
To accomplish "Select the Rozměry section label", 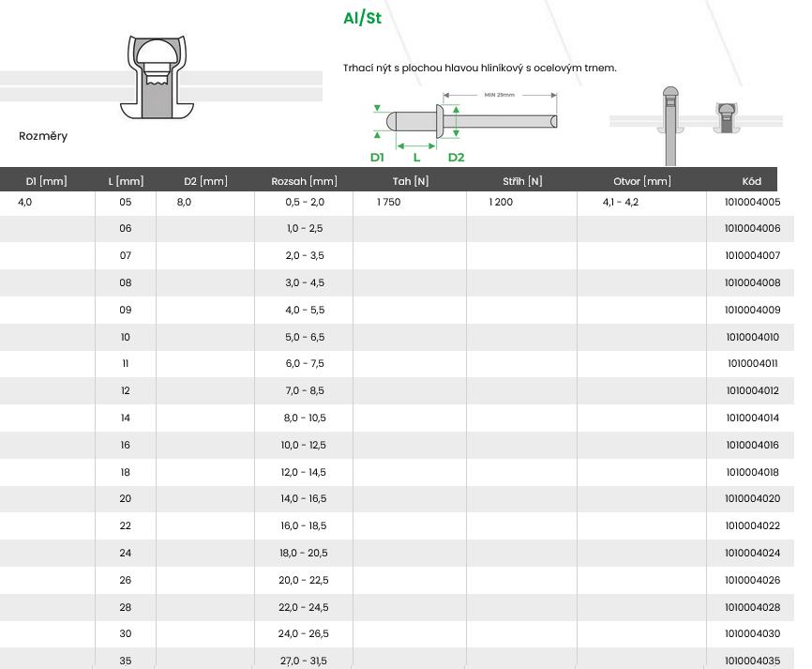I will [x=43, y=136].
